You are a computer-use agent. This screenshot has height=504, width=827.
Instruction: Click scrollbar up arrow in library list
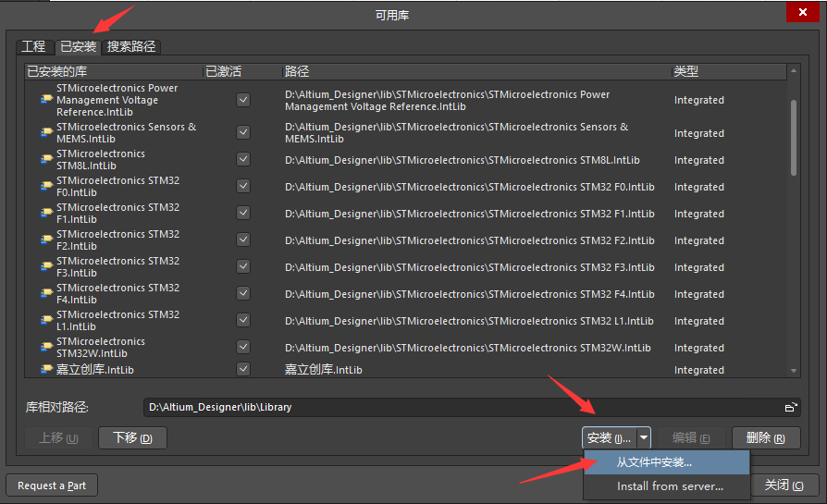pos(794,70)
